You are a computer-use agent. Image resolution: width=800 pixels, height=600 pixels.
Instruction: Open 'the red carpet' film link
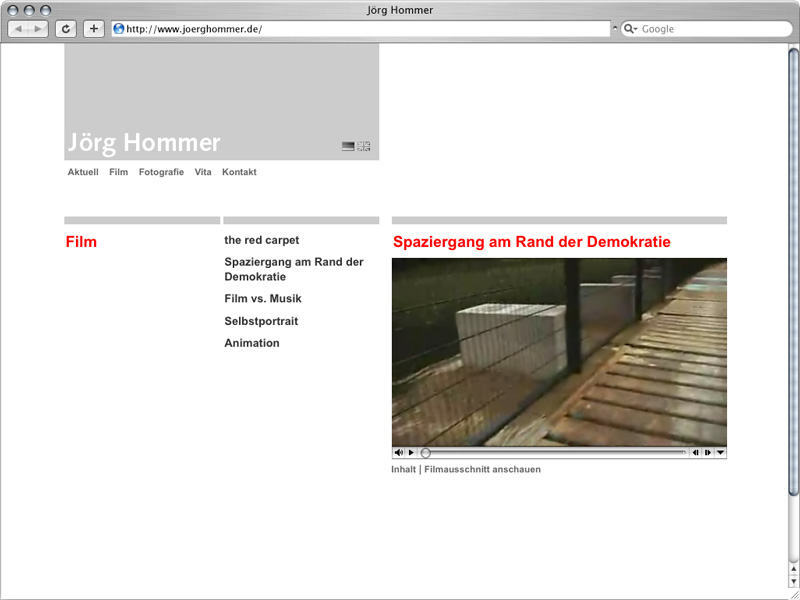click(262, 240)
